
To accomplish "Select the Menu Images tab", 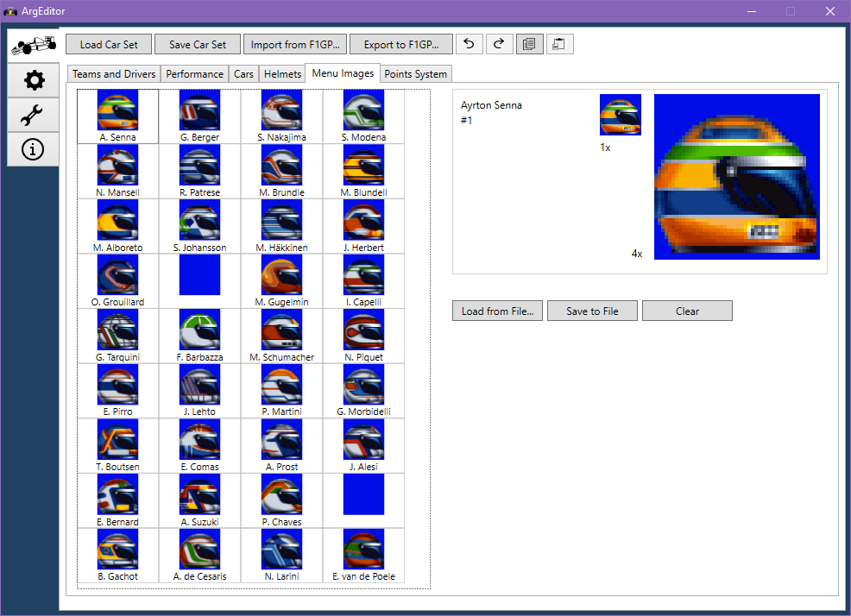I will [343, 72].
